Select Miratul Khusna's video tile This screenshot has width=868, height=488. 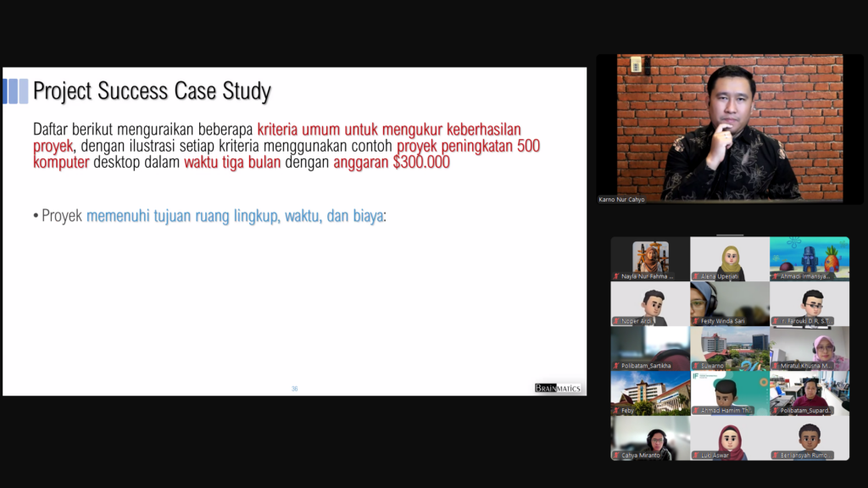pos(809,346)
